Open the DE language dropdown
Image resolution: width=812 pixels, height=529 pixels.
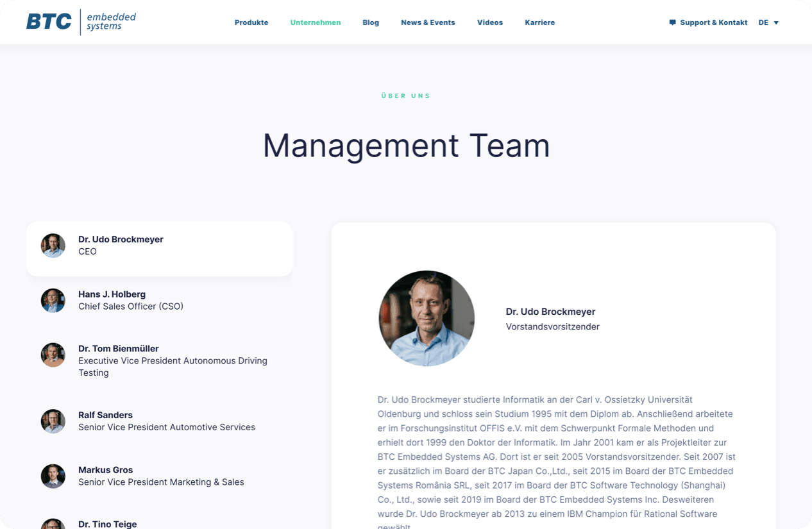coord(768,22)
